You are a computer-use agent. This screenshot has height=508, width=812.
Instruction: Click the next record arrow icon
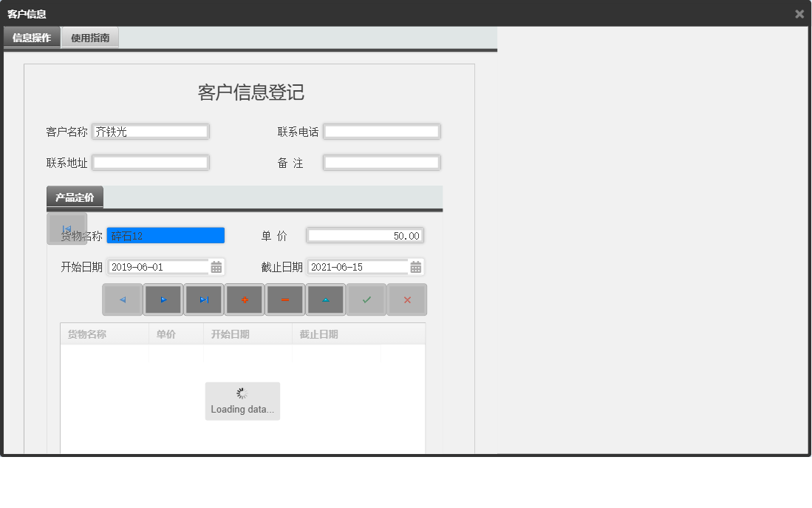[163, 299]
